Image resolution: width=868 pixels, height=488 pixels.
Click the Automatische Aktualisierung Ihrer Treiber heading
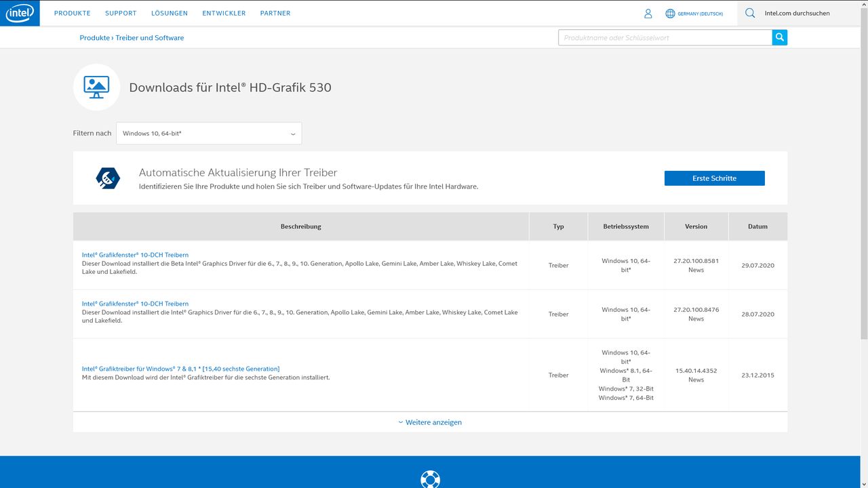(x=238, y=173)
